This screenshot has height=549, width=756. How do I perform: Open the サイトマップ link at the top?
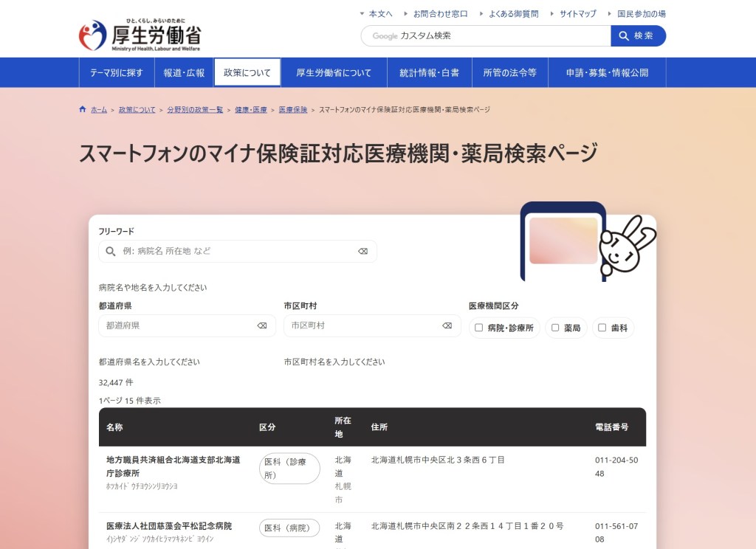pos(577,14)
